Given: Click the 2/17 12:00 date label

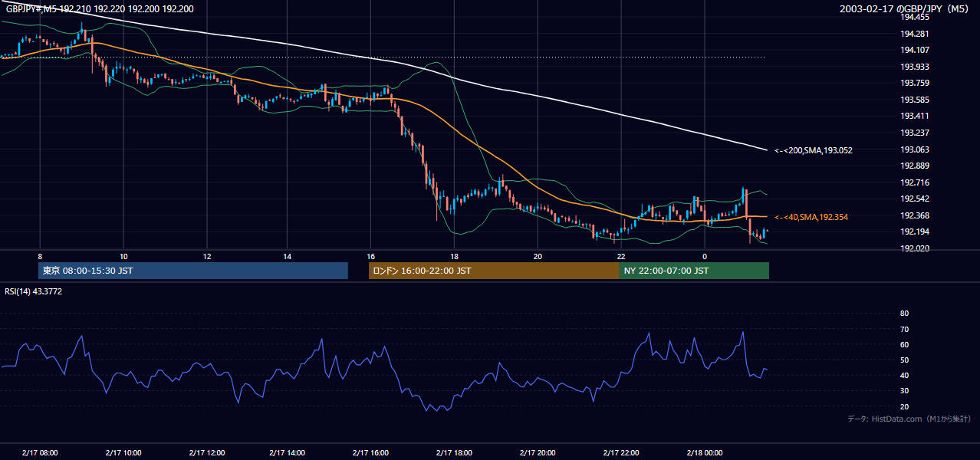Looking at the screenshot, I should 207,452.
